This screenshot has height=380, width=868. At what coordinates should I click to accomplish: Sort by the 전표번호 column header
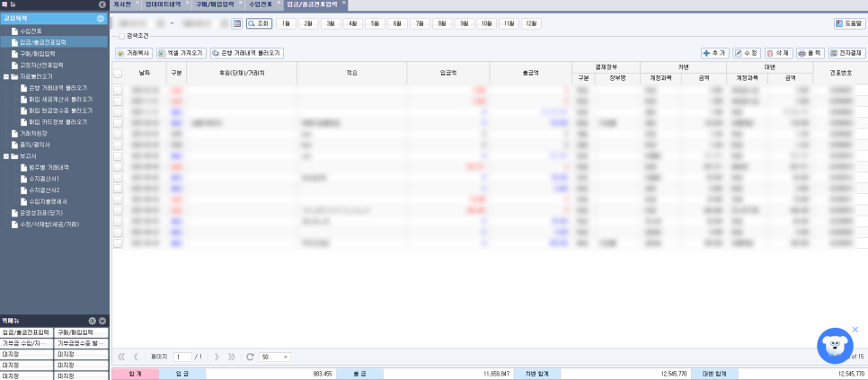pyautogui.click(x=839, y=73)
